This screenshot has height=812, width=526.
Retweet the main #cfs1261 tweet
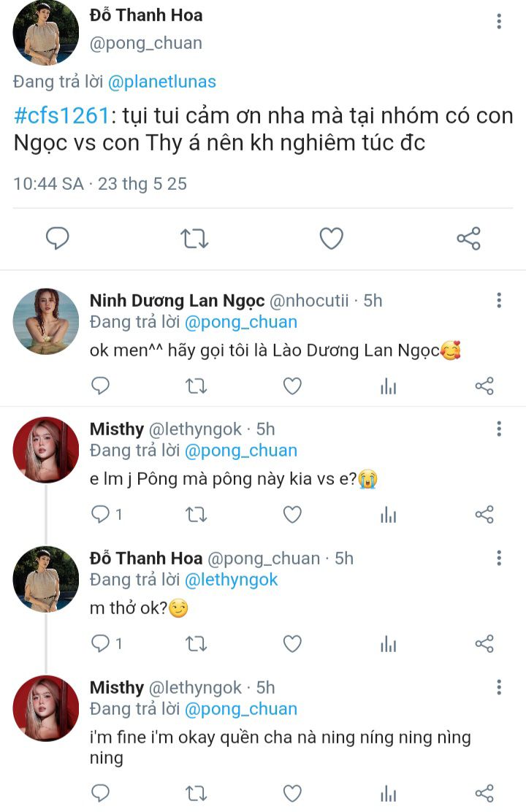click(194, 238)
